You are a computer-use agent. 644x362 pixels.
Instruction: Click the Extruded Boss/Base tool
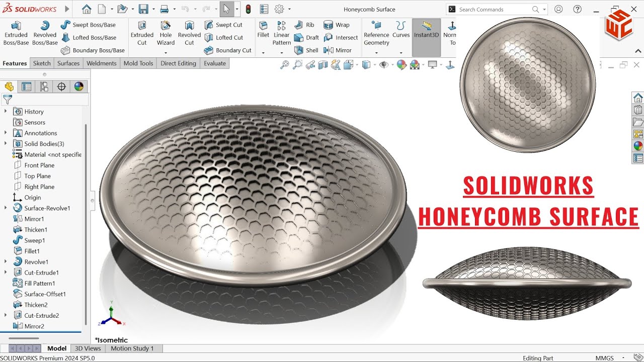click(16, 34)
